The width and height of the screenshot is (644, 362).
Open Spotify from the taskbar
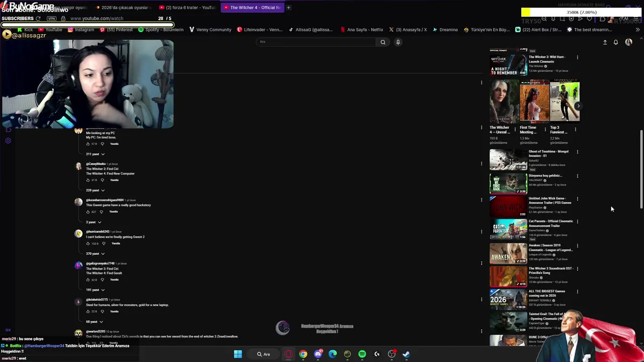[362, 354]
